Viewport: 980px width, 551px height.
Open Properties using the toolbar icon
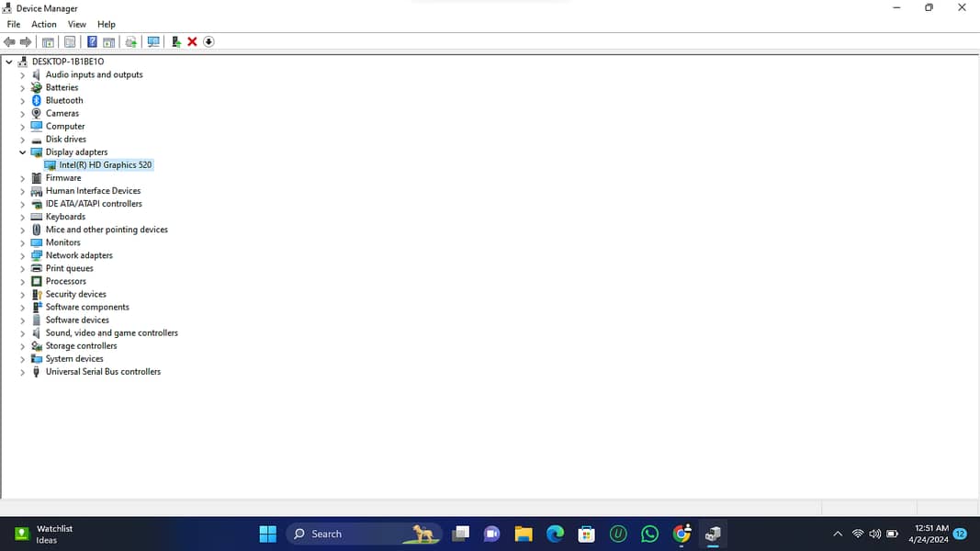coord(70,42)
